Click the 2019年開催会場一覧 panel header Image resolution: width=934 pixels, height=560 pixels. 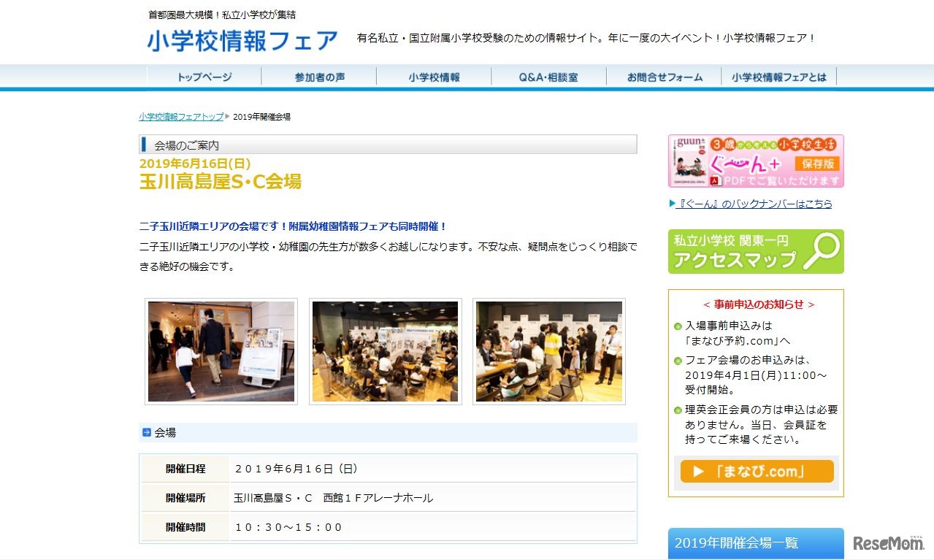pos(756,543)
